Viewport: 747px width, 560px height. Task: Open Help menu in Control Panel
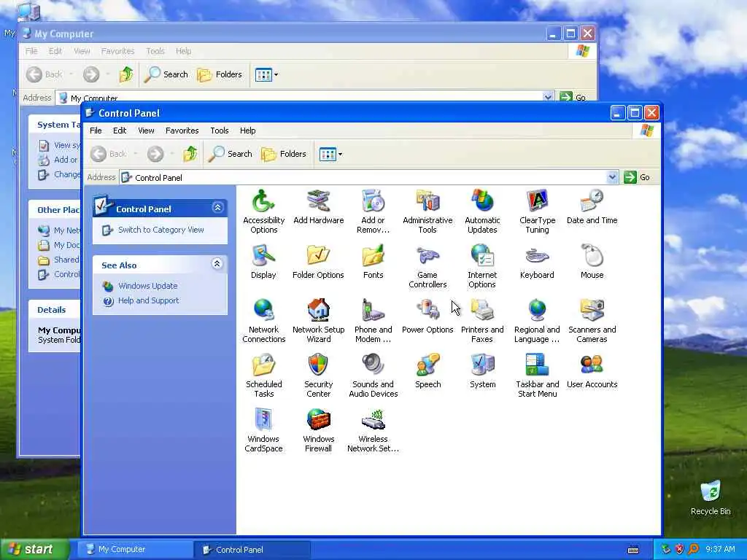click(248, 131)
